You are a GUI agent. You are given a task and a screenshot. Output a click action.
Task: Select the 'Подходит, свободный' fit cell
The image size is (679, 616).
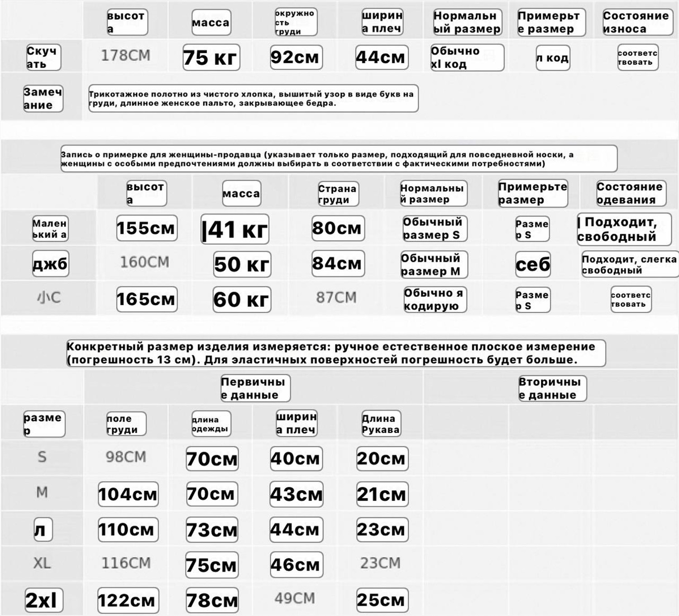pos(624,229)
